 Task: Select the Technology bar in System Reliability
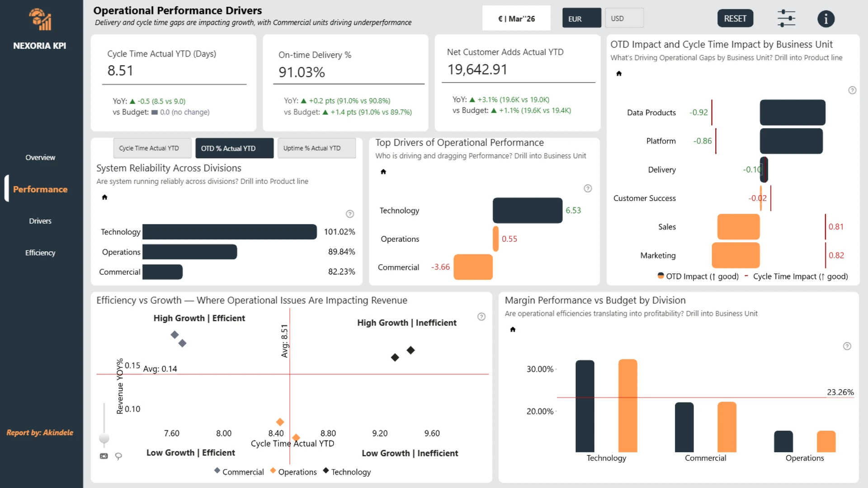[x=229, y=232]
